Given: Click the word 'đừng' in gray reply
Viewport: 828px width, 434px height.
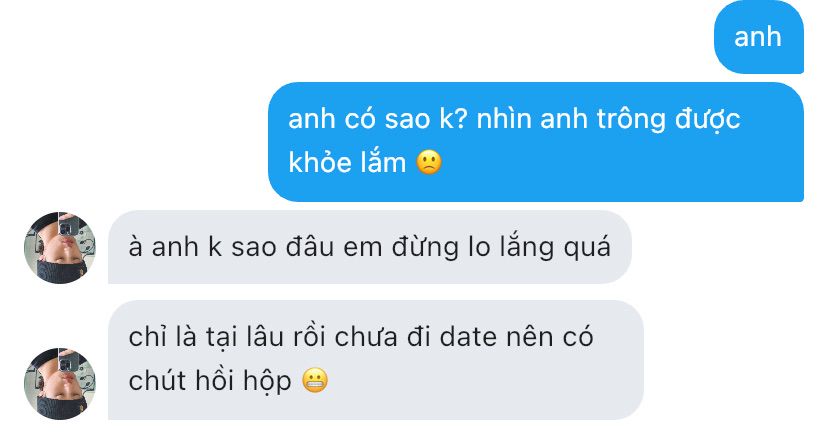Looking at the screenshot, I should 425,248.
